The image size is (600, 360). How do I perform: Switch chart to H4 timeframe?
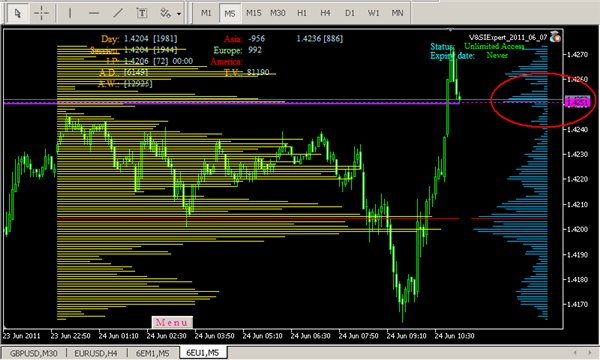tap(325, 13)
